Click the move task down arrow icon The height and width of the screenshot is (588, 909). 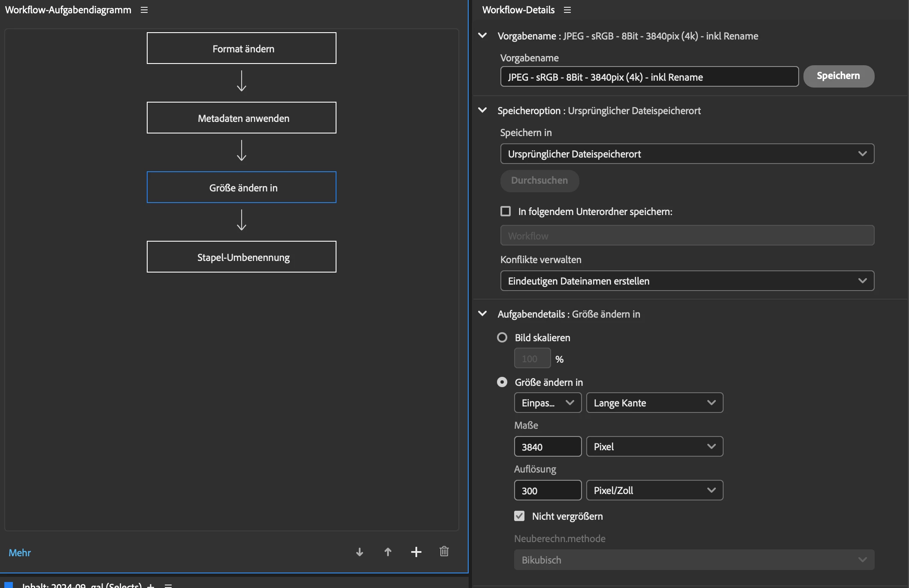coord(360,552)
